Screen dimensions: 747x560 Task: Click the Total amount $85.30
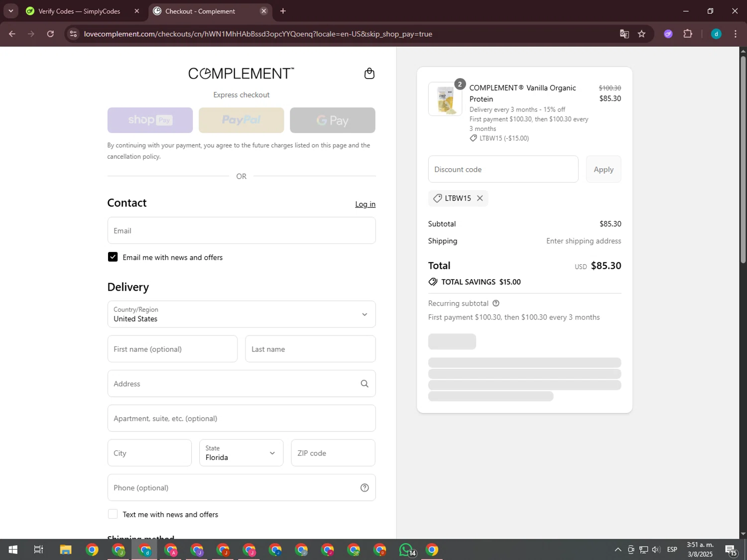coord(606,265)
